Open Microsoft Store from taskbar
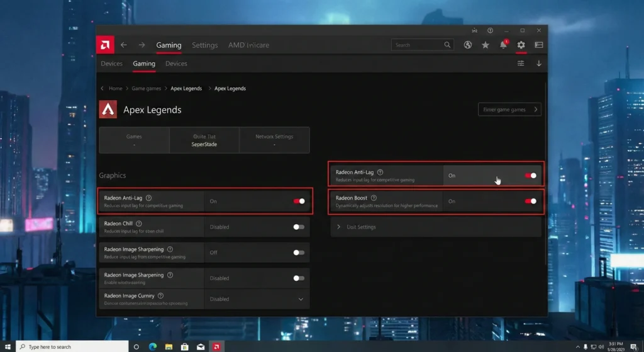The width and height of the screenshot is (644, 352). (185, 347)
